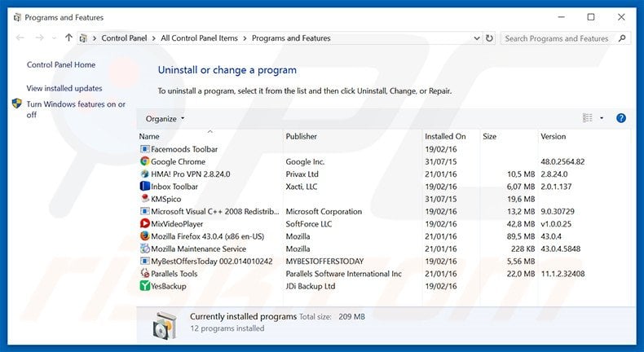Screen dimensions: 644x352
Task: Navigate to All Control Panel Items breadcrumb
Action: [x=199, y=38]
